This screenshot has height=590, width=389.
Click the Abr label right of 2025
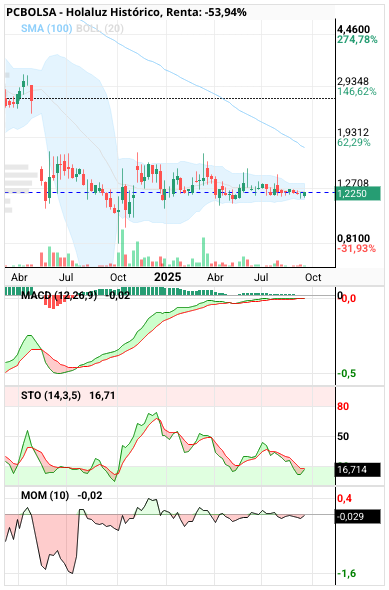tap(215, 278)
